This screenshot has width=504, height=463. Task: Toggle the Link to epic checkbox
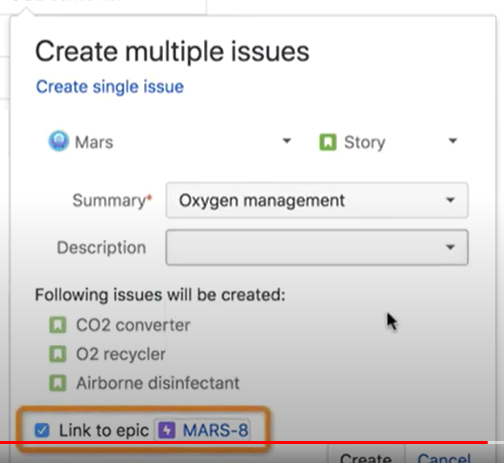42,430
